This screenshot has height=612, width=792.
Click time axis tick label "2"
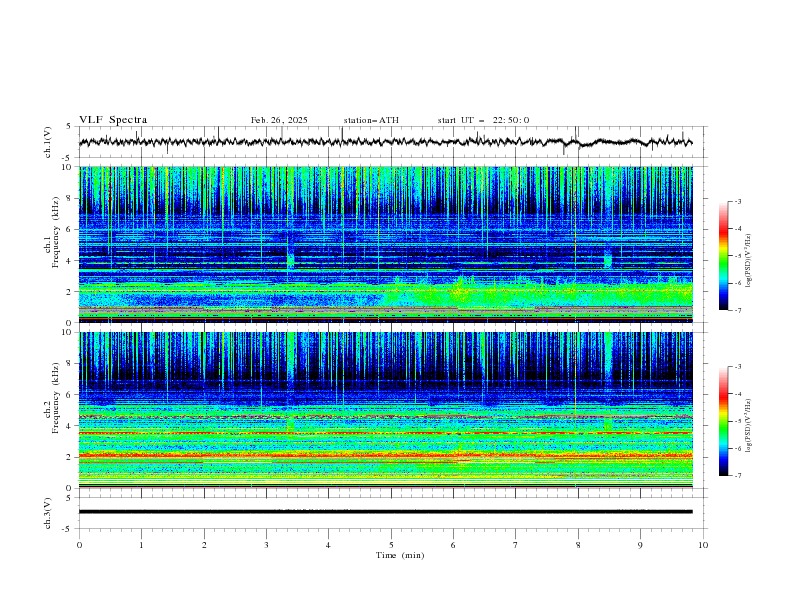point(204,545)
